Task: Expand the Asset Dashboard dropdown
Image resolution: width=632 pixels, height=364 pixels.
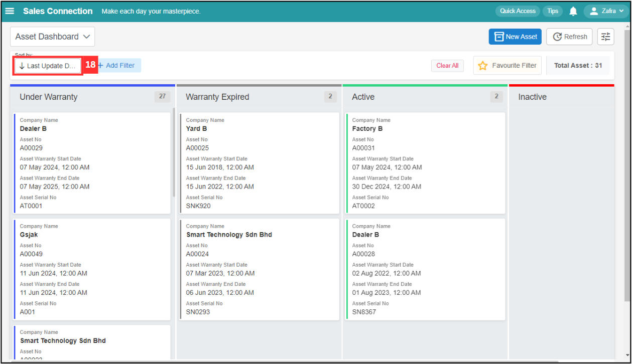Action: pos(52,37)
